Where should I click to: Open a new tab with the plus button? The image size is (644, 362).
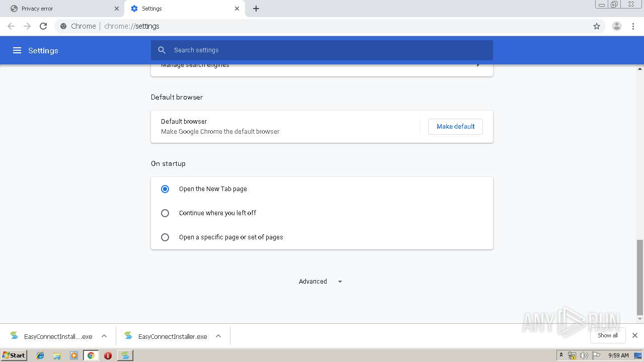click(x=256, y=9)
